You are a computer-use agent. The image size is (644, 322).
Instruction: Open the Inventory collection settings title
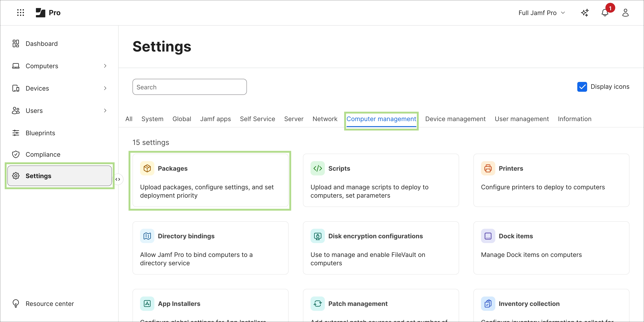(x=529, y=304)
